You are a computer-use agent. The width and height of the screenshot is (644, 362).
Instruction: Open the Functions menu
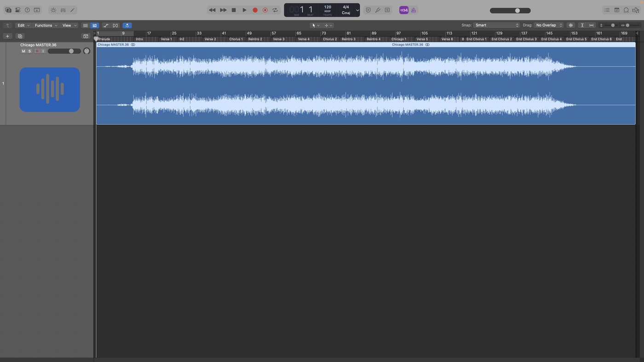click(46, 25)
